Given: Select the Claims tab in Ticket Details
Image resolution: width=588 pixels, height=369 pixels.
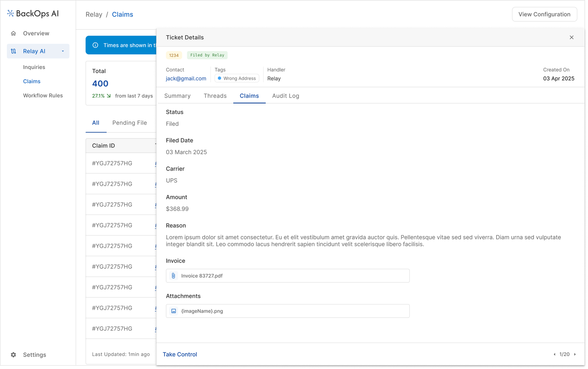Looking at the screenshot, I should click(249, 96).
